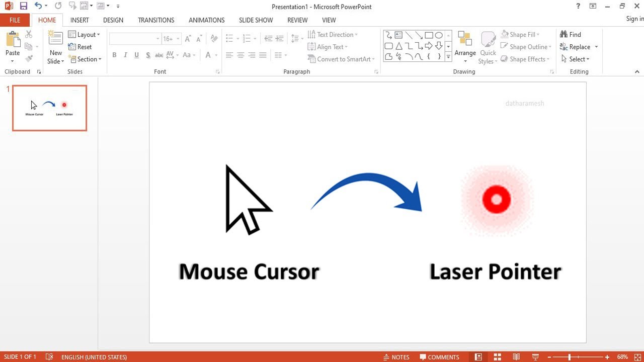Screen dimensions: 644x362
Task: Align text to the right
Action: click(252, 55)
